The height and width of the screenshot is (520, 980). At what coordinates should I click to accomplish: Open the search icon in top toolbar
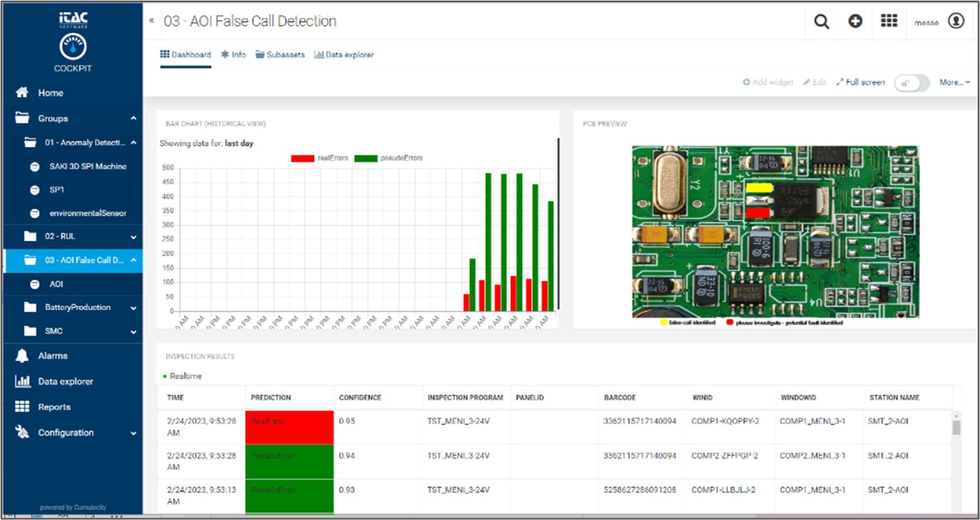point(821,21)
